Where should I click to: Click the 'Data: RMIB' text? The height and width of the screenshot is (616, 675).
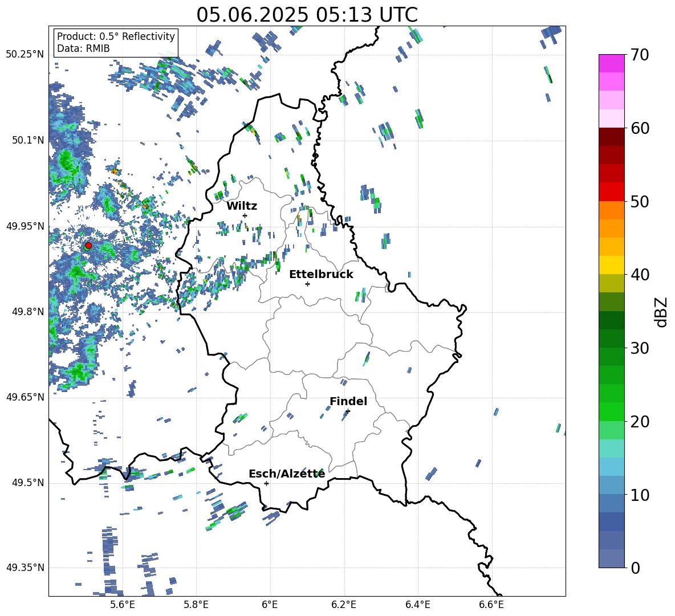pos(83,48)
